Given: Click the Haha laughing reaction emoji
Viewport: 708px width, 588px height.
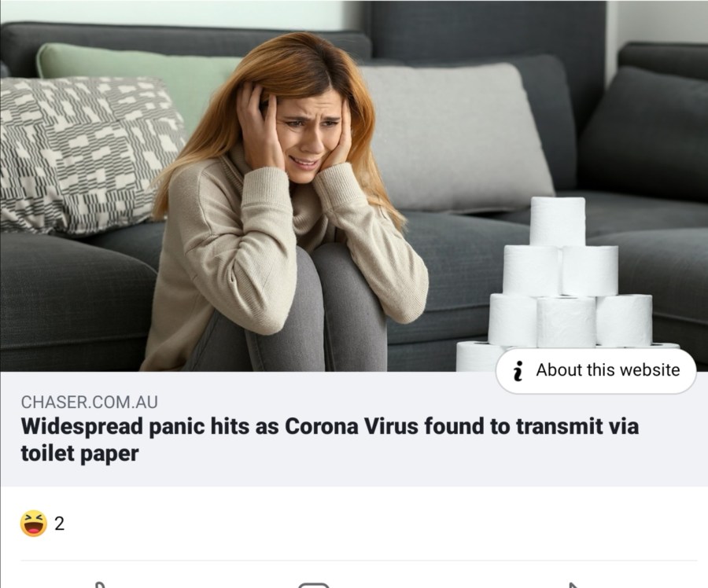Looking at the screenshot, I should (x=34, y=524).
